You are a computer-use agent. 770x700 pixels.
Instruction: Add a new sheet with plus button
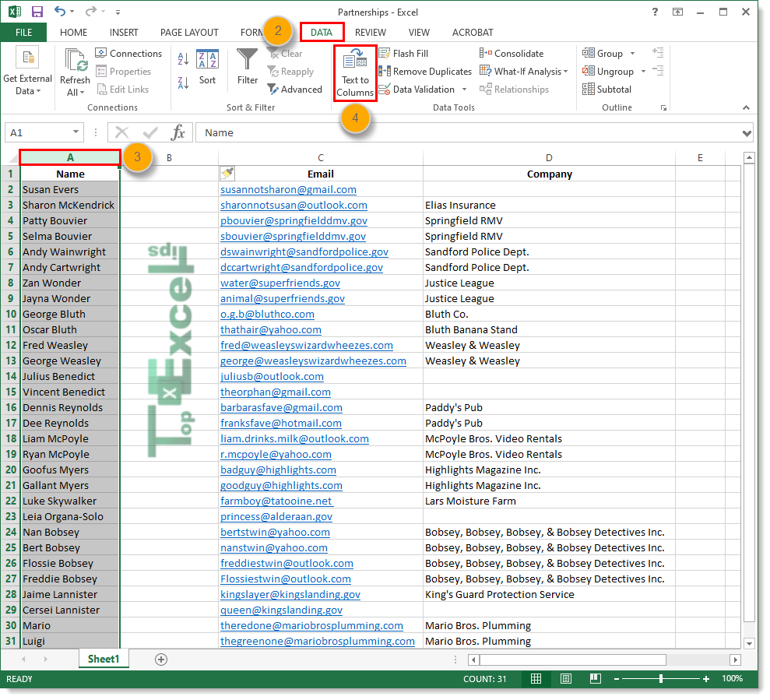click(161, 660)
